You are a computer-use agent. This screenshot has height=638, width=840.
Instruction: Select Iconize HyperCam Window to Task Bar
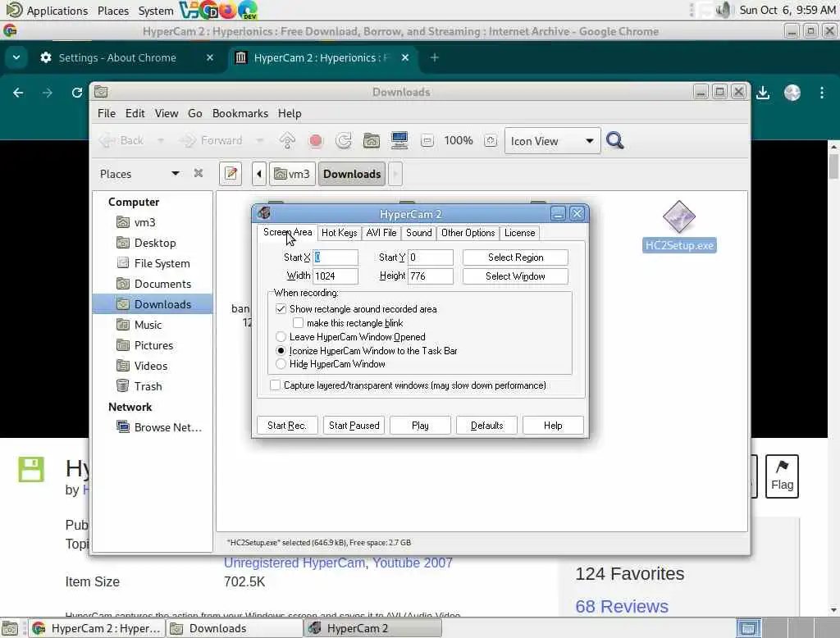click(281, 351)
